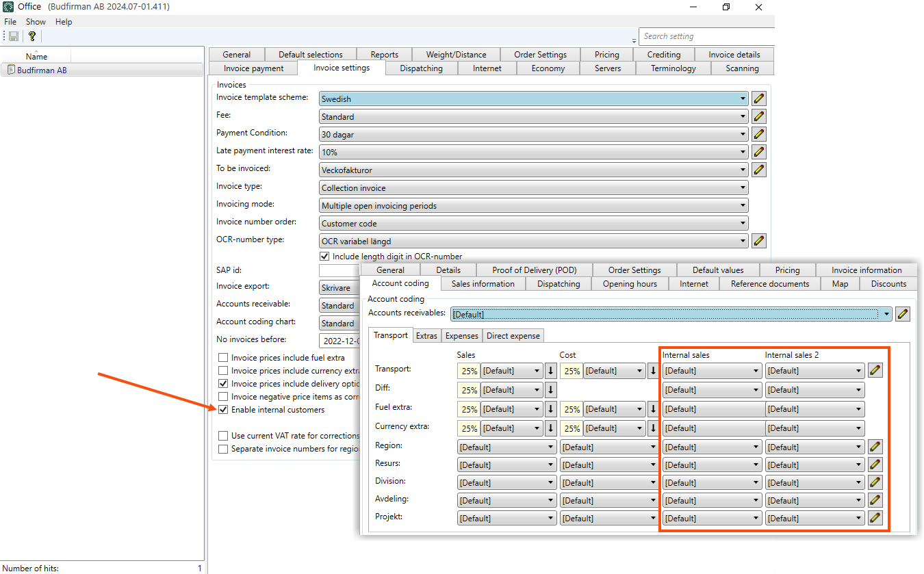This screenshot has width=924, height=574.
Task: Click pencil icon for OCR-number type
Action: [x=759, y=241]
